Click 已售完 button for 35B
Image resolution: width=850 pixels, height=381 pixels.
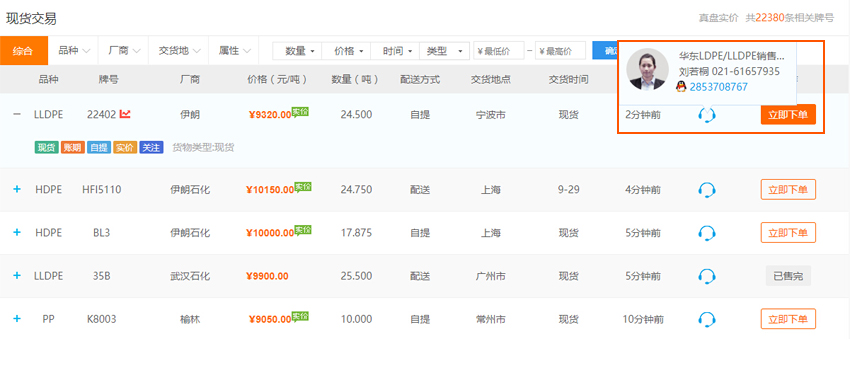click(788, 276)
